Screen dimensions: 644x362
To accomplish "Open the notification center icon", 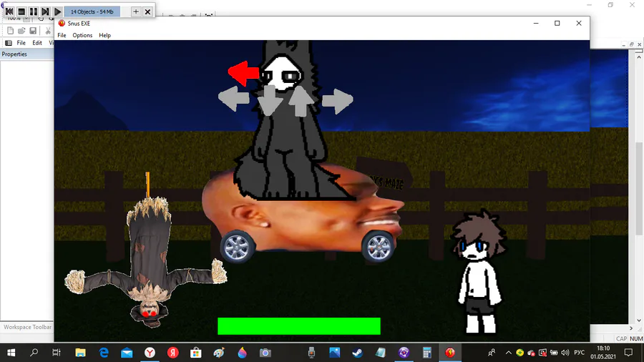I will [x=628, y=353].
